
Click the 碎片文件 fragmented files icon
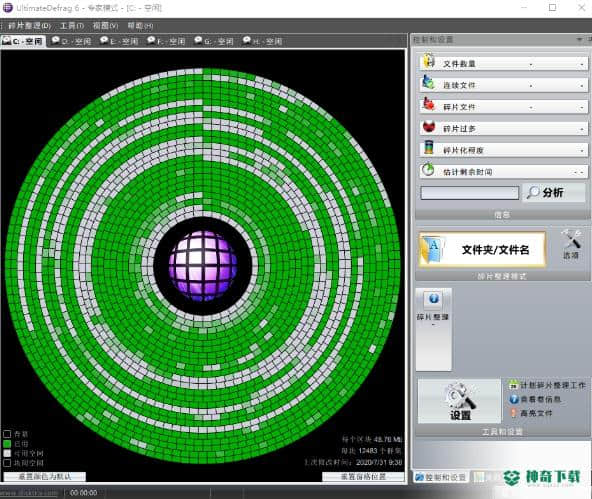(429, 104)
